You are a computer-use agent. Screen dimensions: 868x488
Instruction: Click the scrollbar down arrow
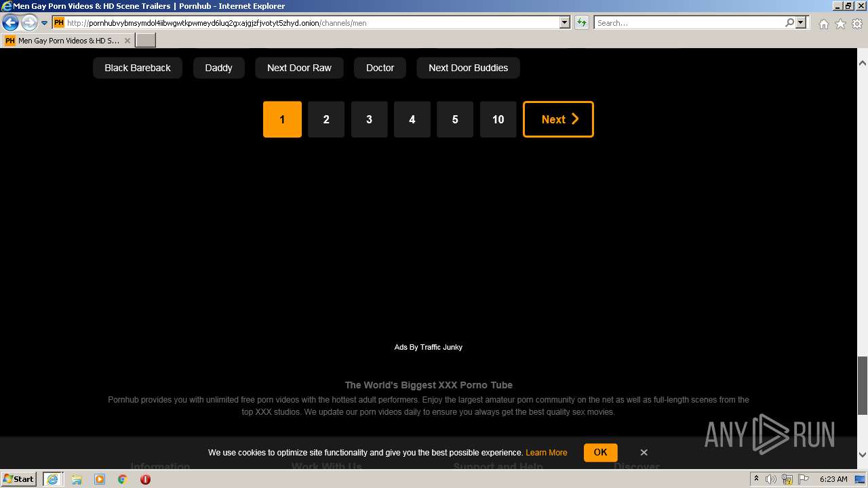click(863, 455)
